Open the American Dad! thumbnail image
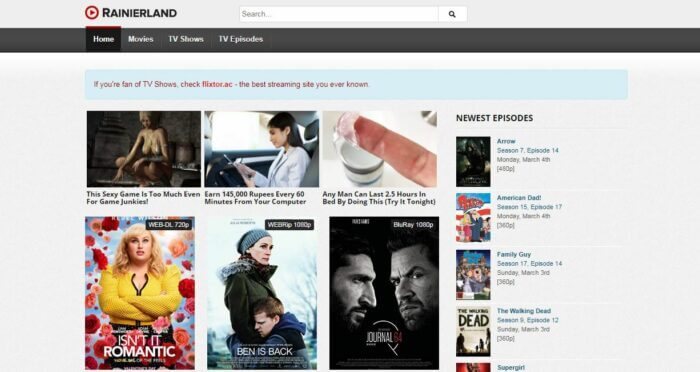The height and width of the screenshot is (372, 700). [473, 218]
